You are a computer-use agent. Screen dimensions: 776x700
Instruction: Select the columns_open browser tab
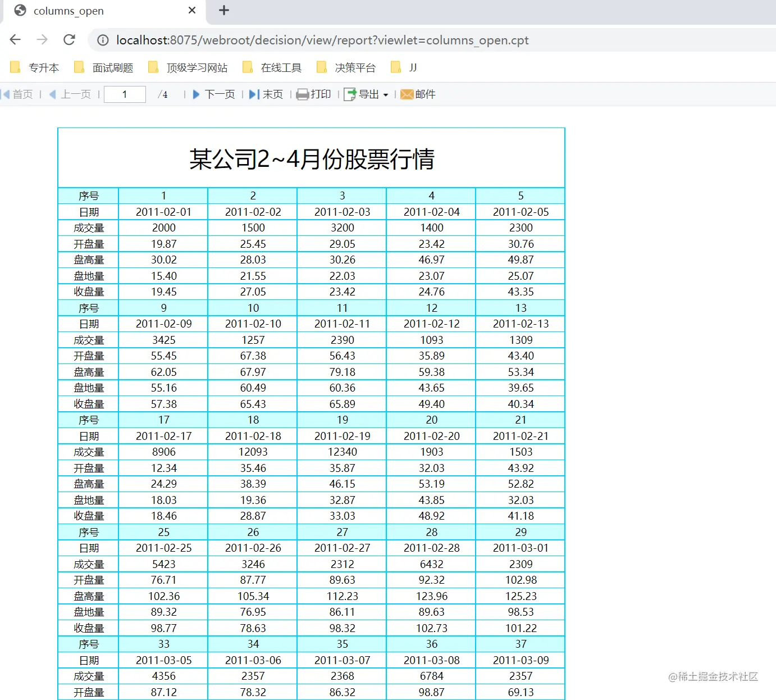tap(104, 11)
